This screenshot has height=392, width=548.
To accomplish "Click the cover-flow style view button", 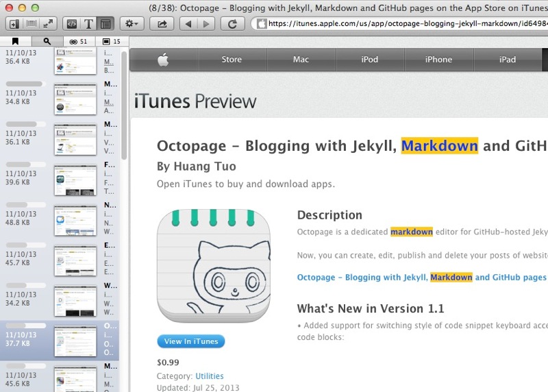I will coord(32,24).
